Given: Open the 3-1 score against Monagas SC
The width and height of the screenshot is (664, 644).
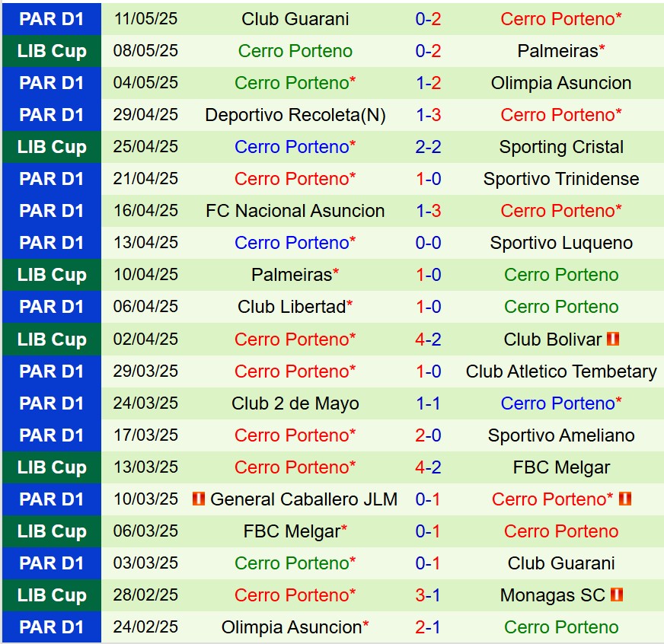Looking at the screenshot, I should tap(428, 595).
